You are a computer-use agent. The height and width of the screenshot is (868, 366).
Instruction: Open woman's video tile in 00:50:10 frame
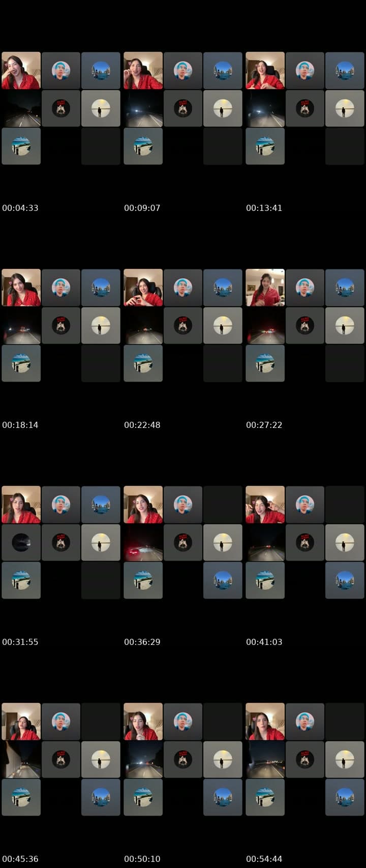[x=143, y=722]
